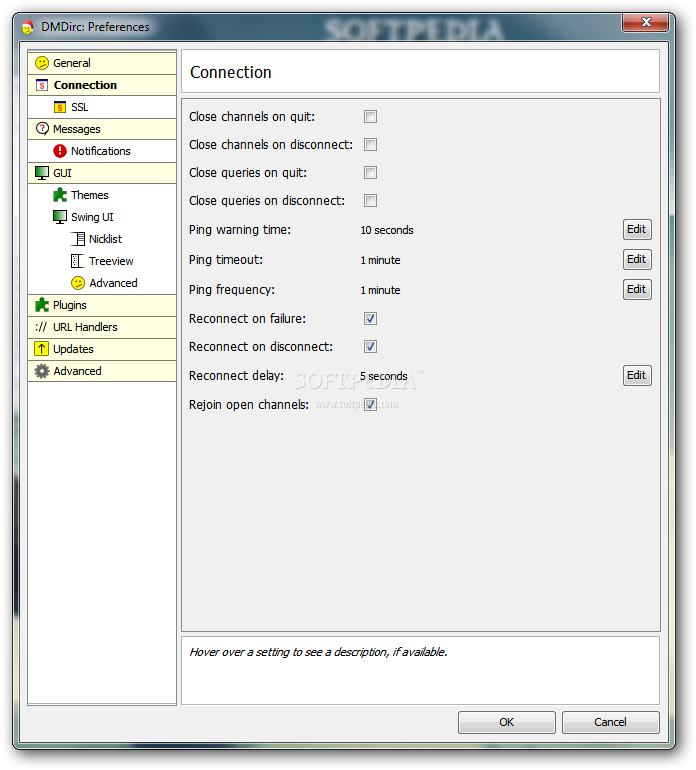Click the Swing UI monitor icon
The height and width of the screenshot is (770, 696).
(x=60, y=217)
